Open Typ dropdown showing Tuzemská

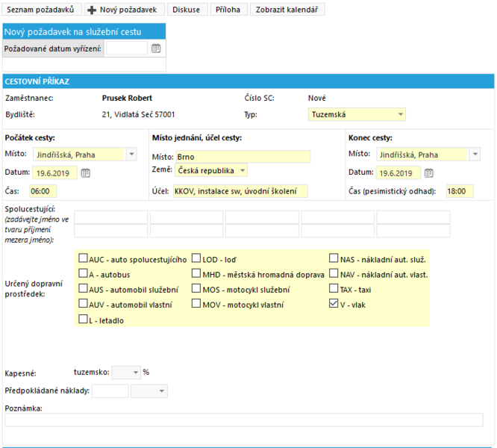pos(357,114)
